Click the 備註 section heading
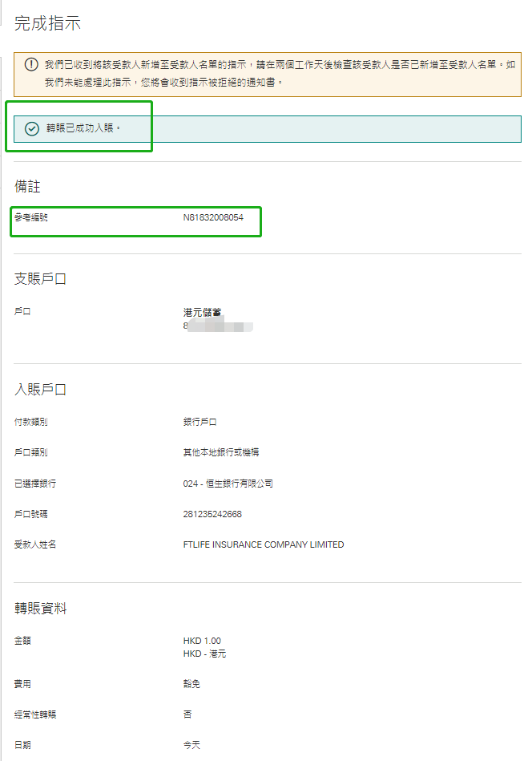 pos(27,187)
